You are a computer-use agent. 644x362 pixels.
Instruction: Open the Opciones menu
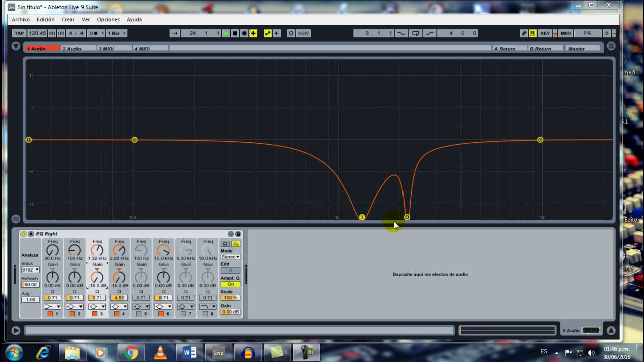coord(108,19)
